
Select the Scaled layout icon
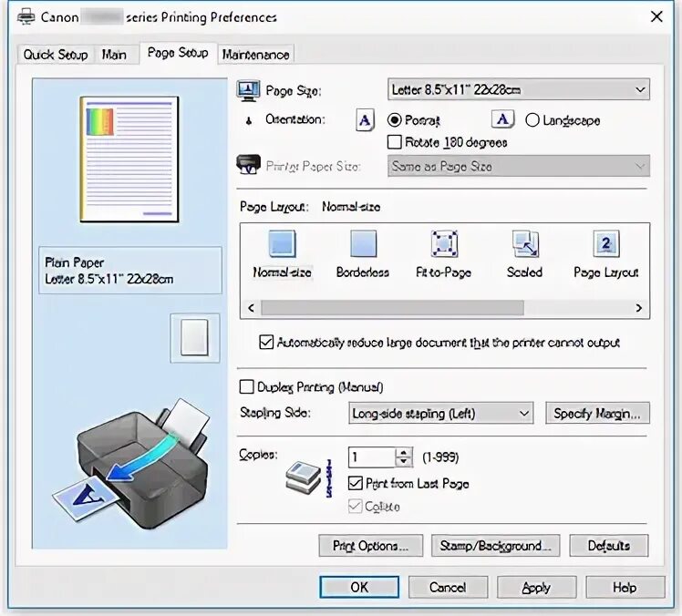525,243
